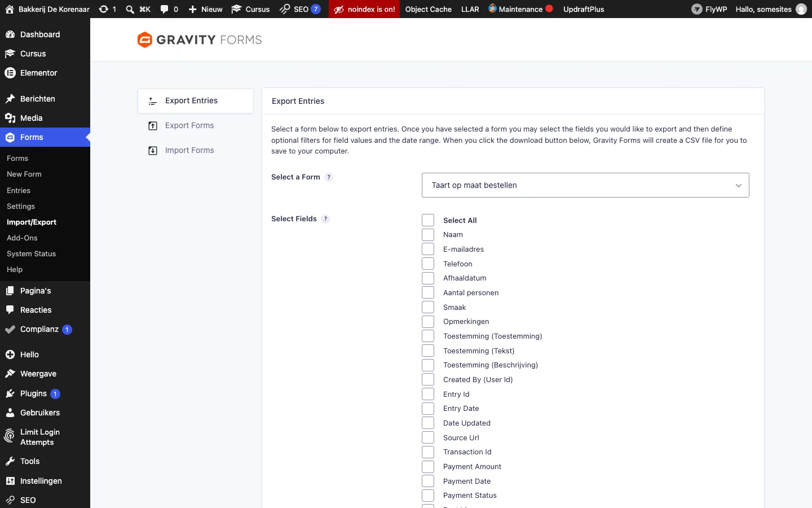Open the Nieuw menu in admin bar
This screenshot has height=508, width=812.
click(205, 9)
